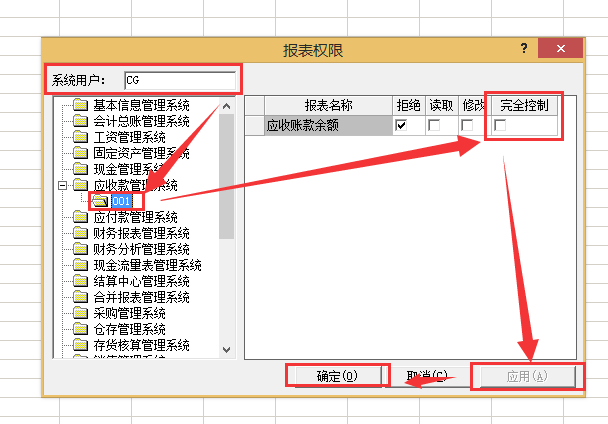
Task: Select the open 001 folder icon
Action: coord(100,201)
